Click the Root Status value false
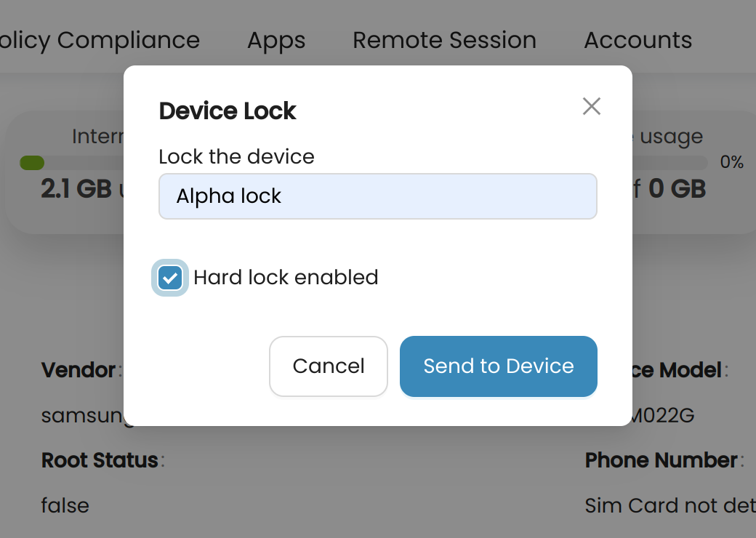The height and width of the screenshot is (538, 756). [x=65, y=506]
